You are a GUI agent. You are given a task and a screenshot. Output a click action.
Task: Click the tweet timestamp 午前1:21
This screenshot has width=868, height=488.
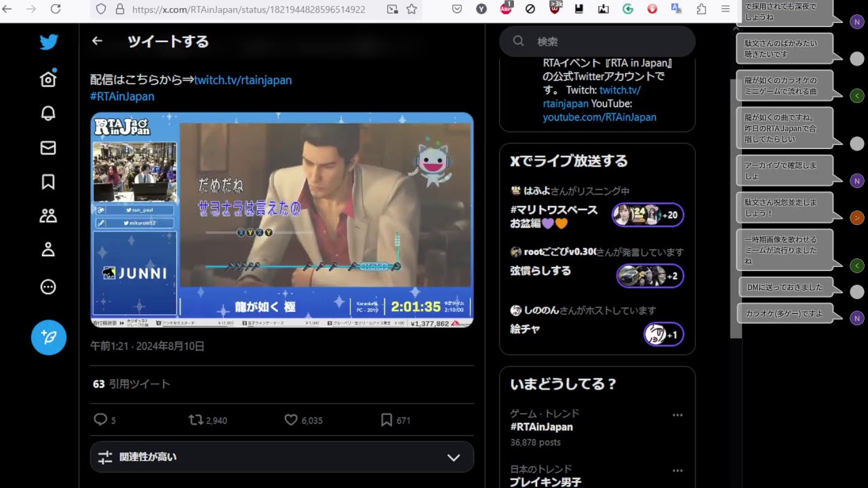(x=111, y=346)
